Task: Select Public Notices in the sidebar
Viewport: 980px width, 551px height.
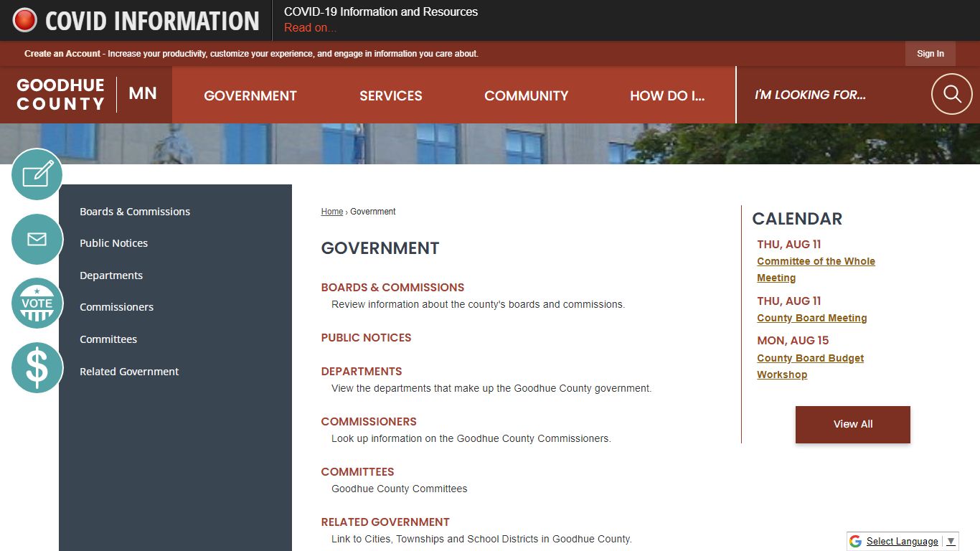Action: coord(113,243)
